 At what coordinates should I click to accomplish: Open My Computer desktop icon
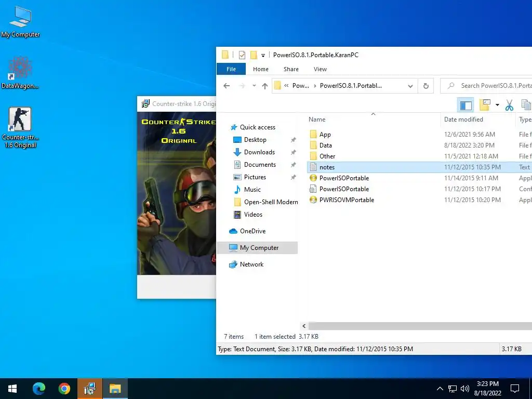pyautogui.click(x=20, y=22)
